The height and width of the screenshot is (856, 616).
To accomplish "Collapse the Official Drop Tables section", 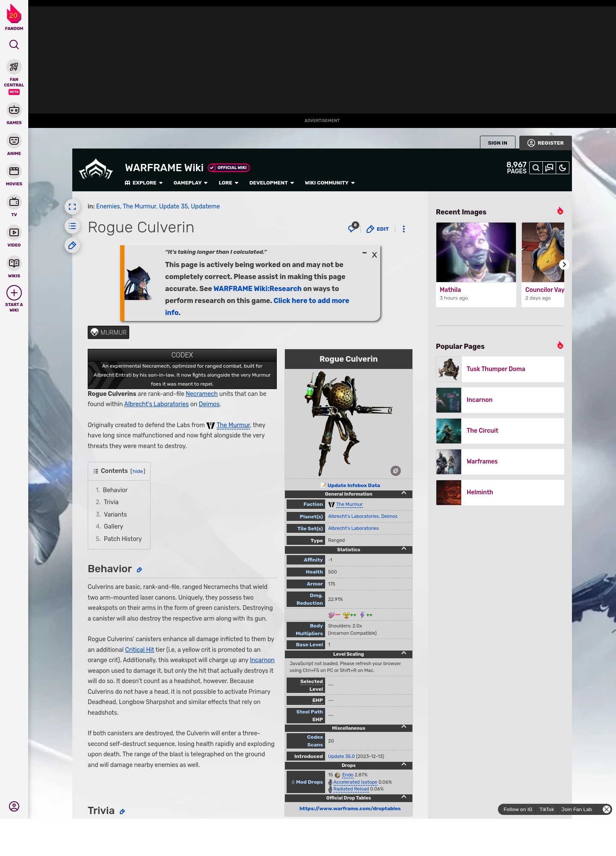I will pyautogui.click(x=404, y=797).
